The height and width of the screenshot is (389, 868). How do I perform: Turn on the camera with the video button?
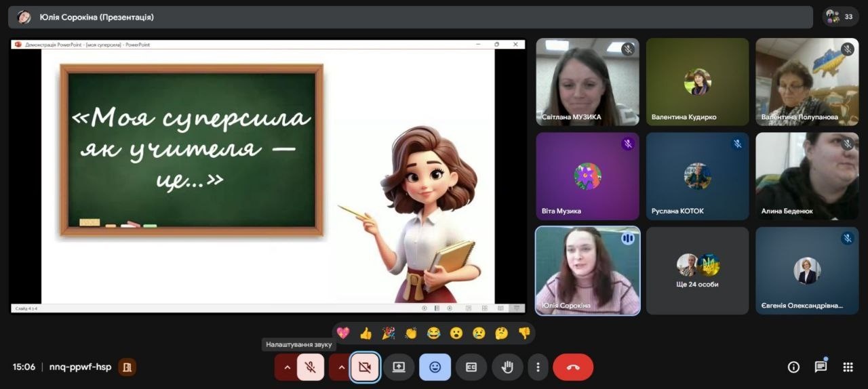click(x=365, y=367)
